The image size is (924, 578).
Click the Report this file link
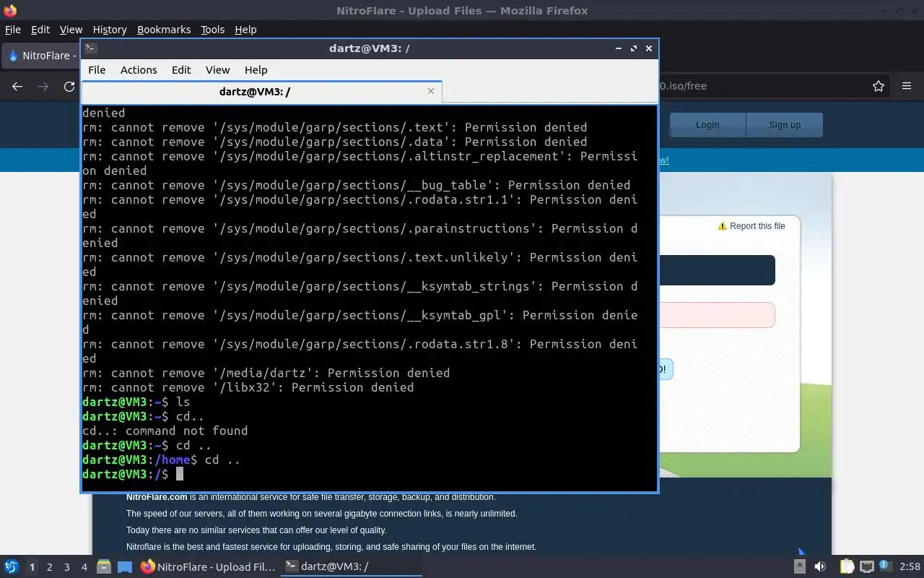pyautogui.click(x=751, y=226)
